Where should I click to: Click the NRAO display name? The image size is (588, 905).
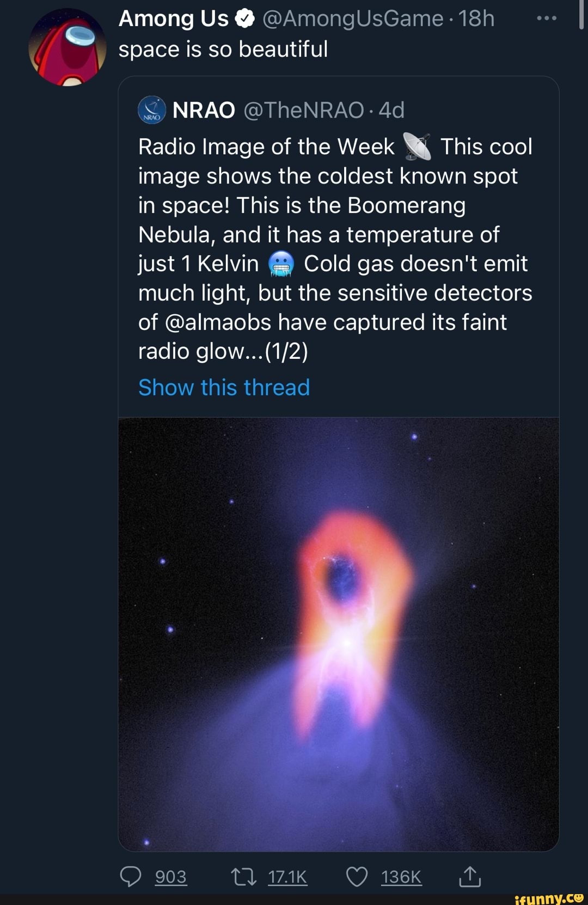tap(204, 111)
